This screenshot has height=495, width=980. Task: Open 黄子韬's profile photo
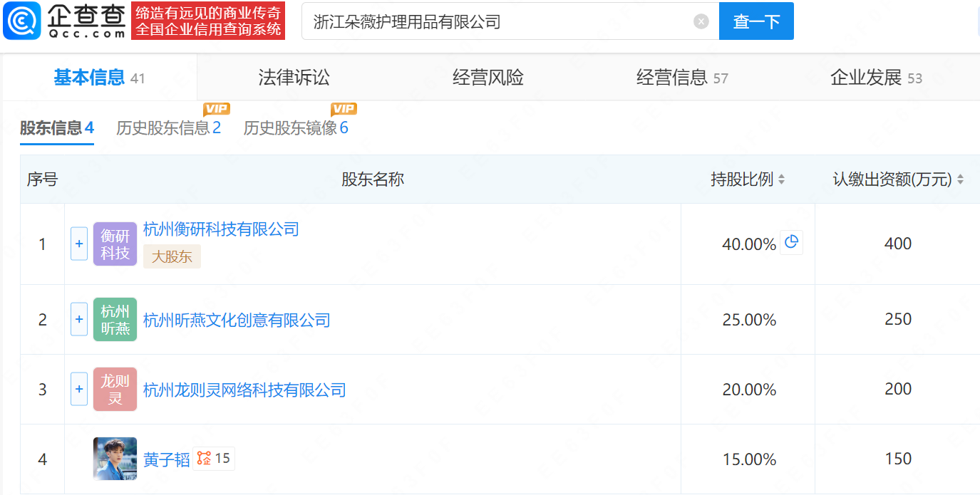115,459
